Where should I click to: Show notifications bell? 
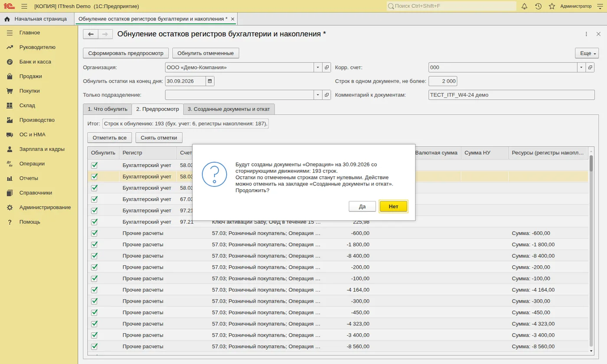tap(524, 6)
